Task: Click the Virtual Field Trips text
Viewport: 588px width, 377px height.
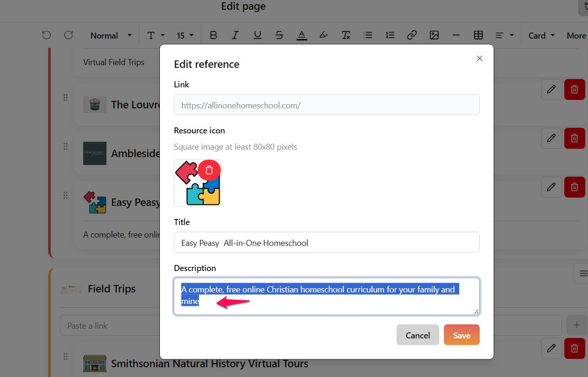Action: 114,62
